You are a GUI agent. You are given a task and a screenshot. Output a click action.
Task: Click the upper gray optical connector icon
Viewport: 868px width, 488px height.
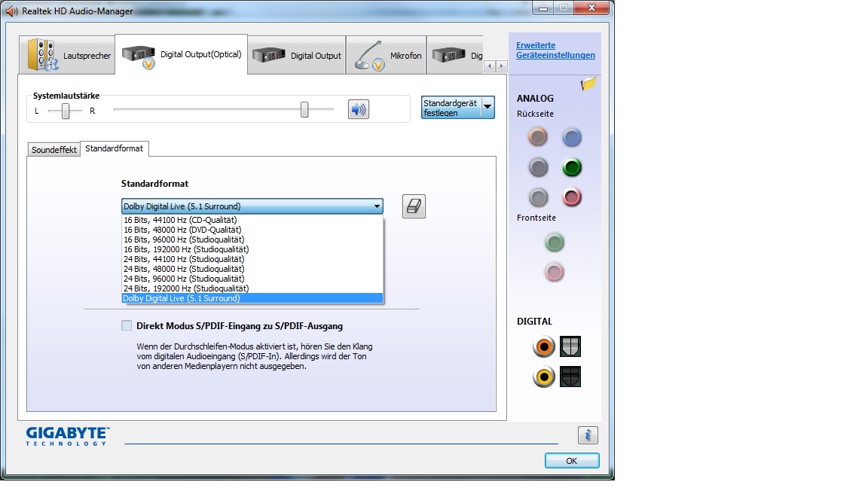[x=570, y=346]
